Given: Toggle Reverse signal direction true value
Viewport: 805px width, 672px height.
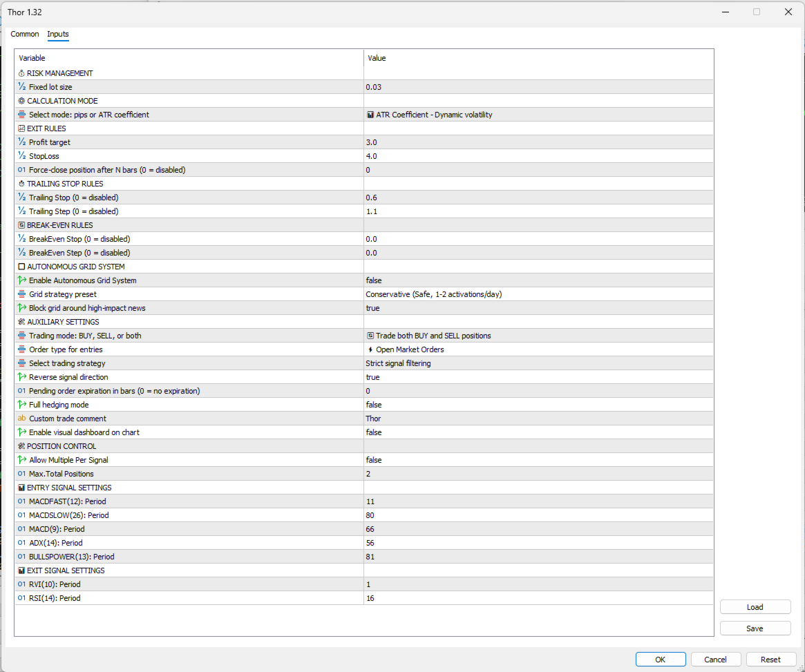Looking at the screenshot, I should (x=538, y=377).
